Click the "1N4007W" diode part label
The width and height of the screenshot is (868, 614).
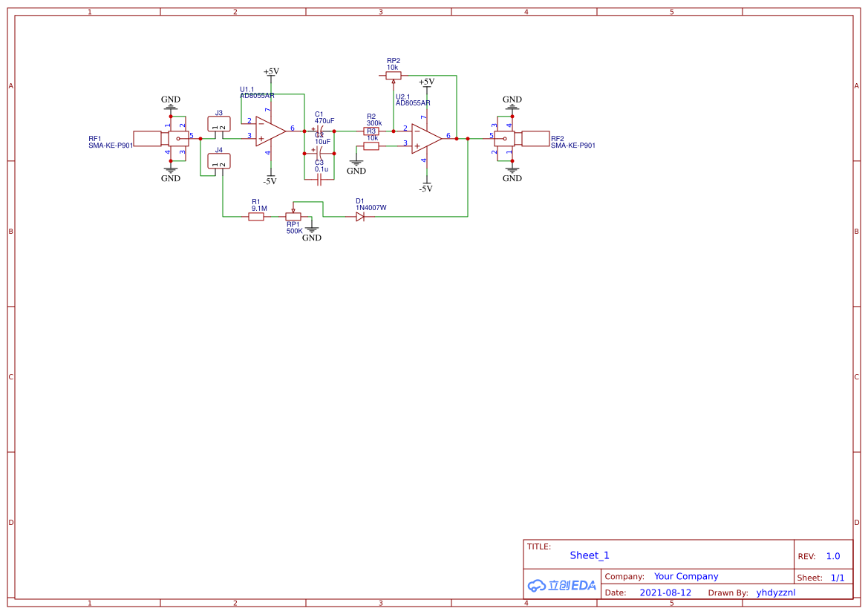(x=371, y=208)
